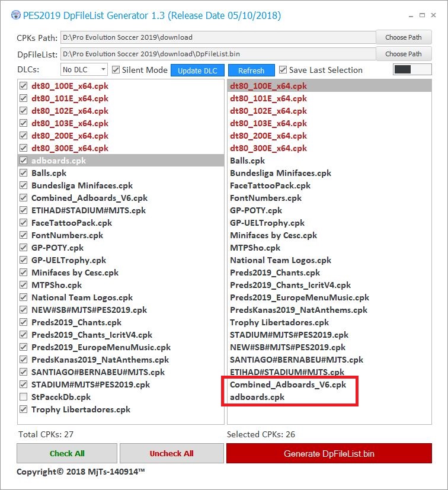Viewport: 448px width, 490px height.
Task: Select adboards.cpk in right list
Action: click(x=257, y=397)
